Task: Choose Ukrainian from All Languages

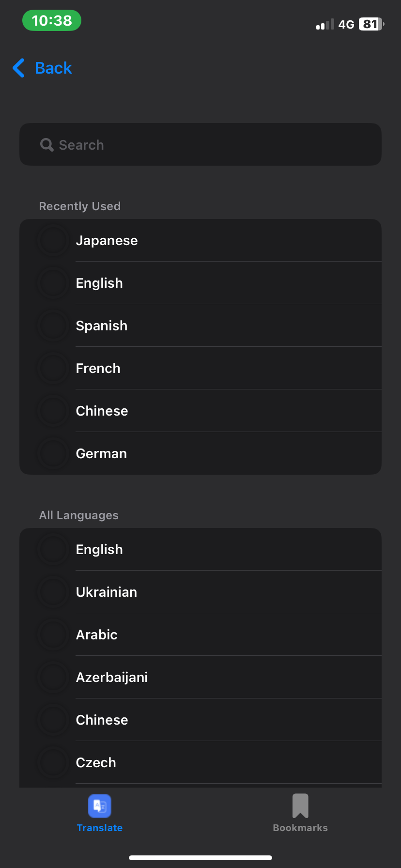Action: coord(107,592)
